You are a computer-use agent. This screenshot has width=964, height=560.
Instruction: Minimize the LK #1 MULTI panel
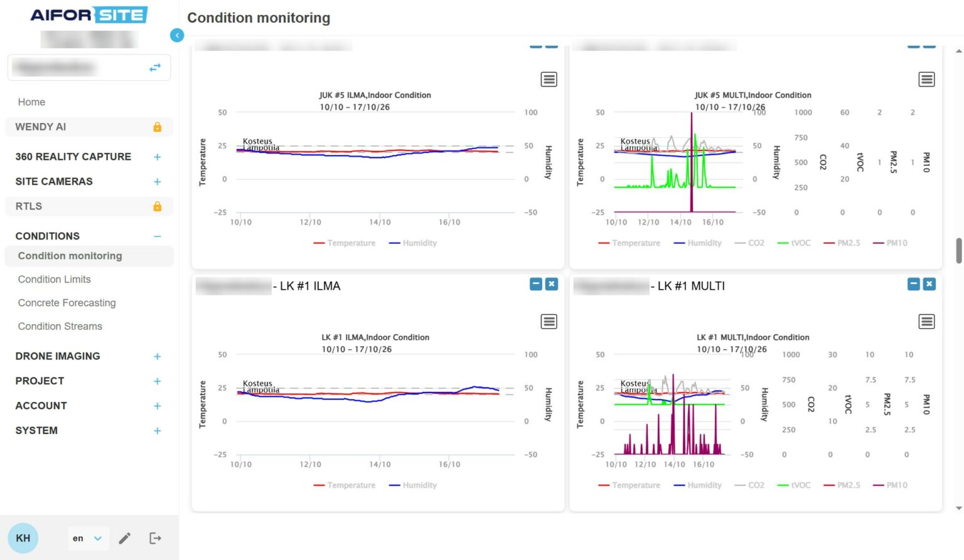pyautogui.click(x=914, y=284)
